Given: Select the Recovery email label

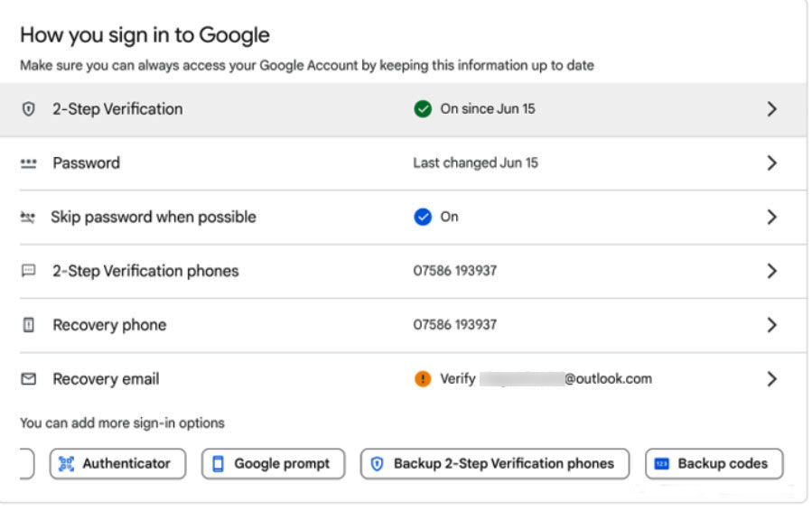Looking at the screenshot, I should [106, 379].
